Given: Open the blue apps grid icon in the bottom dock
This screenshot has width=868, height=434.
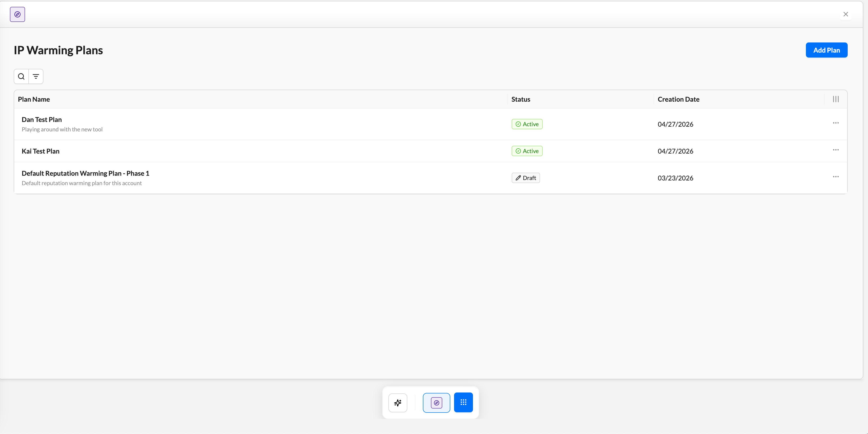Looking at the screenshot, I should [463, 402].
